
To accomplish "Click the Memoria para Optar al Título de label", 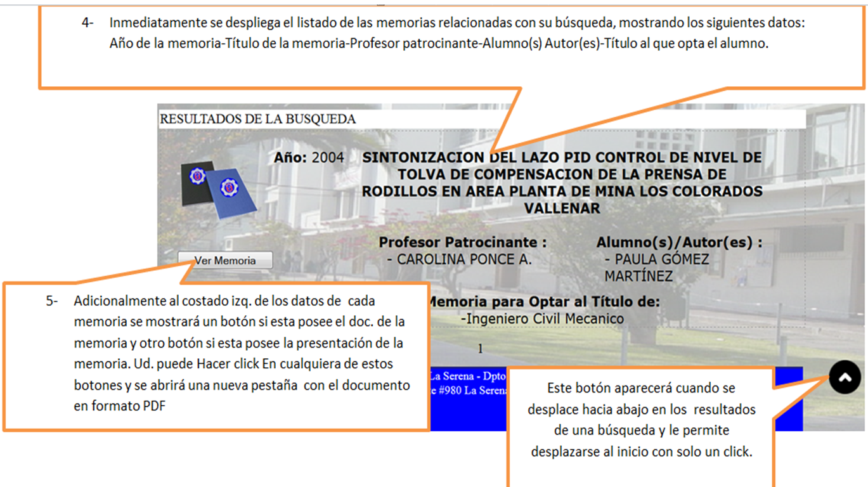I will click(544, 302).
